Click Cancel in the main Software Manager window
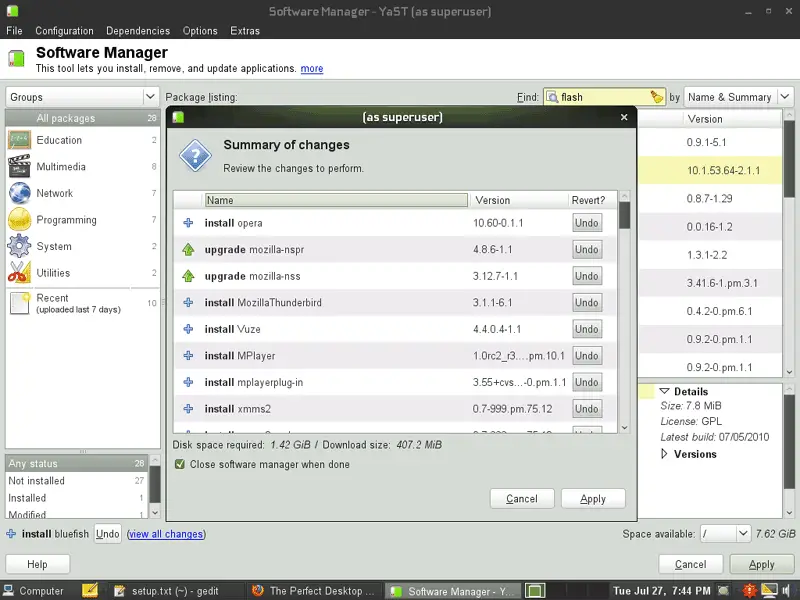 tap(691, 564)
